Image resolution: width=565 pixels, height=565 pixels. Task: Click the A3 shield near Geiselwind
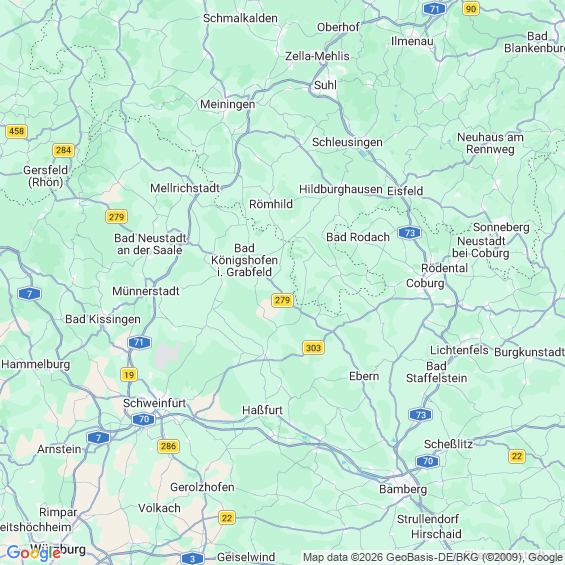coord(192,559)
